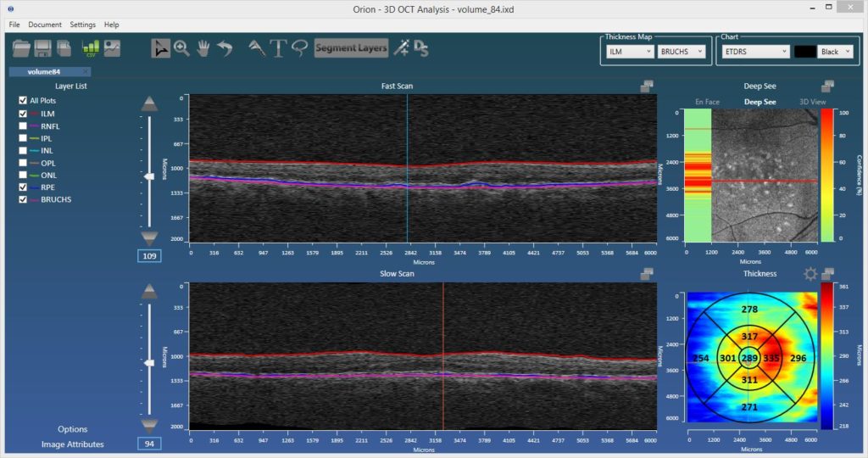
Task: Click Slow Scan slice up arrow
Action: [x=149, y=292]
